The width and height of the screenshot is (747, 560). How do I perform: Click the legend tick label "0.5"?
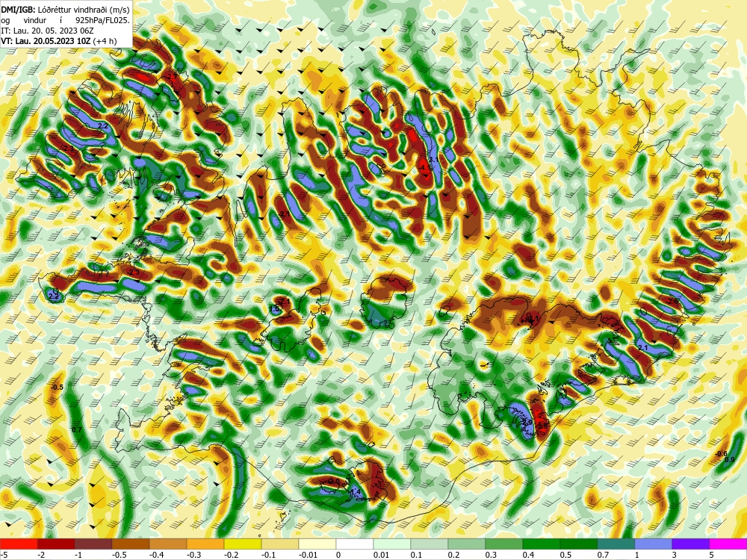click(x=566, y=555)
